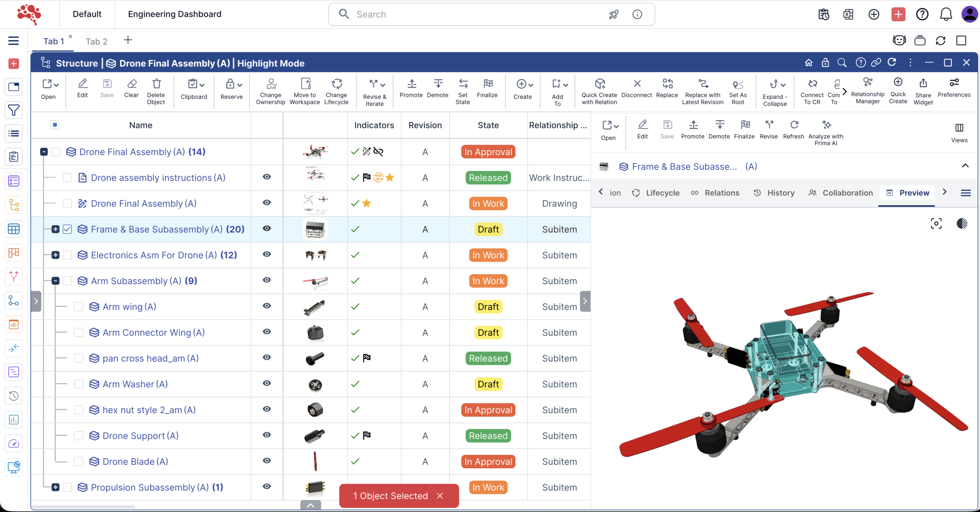Switch to Tab 2
The width and height of the screenshot is (980, 512).
tap(96, 41)
